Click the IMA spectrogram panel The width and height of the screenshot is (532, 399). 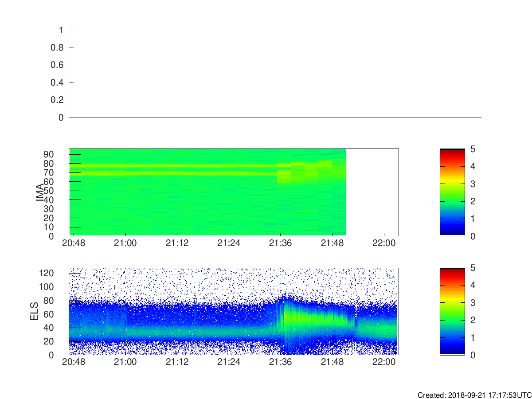click(x=234, y=192)
